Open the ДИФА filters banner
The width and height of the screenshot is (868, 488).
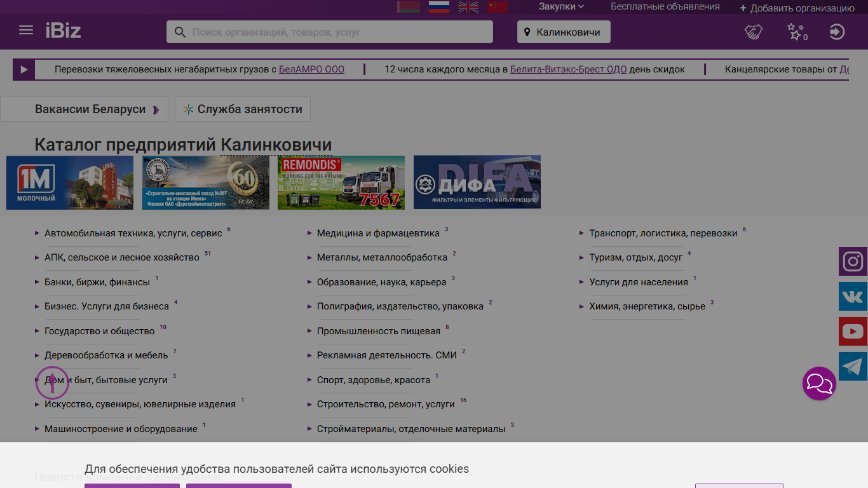pyautogui.click(x=477, y=182)
